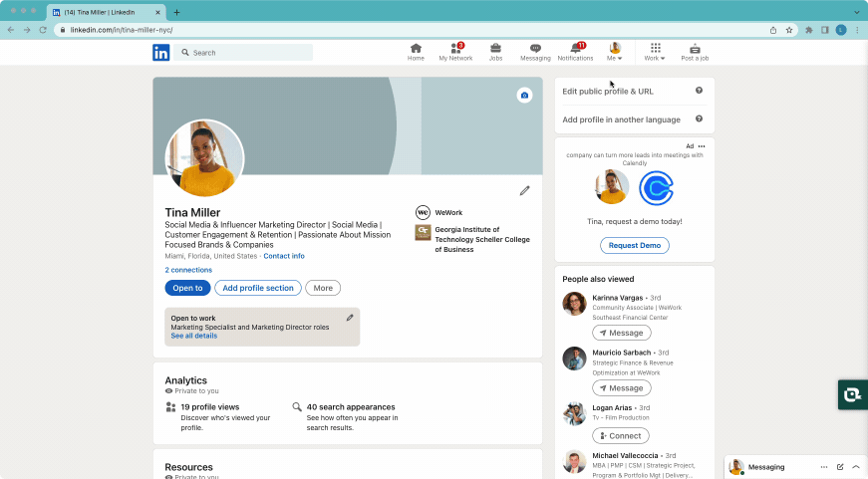868x479 pixels.
Task: Open Michael Vallecoccia profile
Action: (625, 456)
